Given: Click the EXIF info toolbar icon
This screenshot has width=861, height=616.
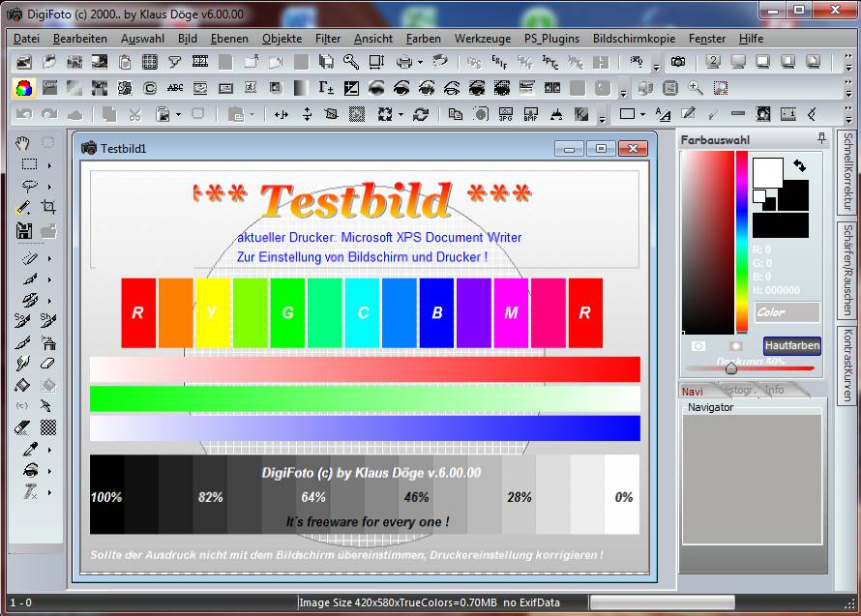Looking at the screenshot, I should click(x=500, y=62).
